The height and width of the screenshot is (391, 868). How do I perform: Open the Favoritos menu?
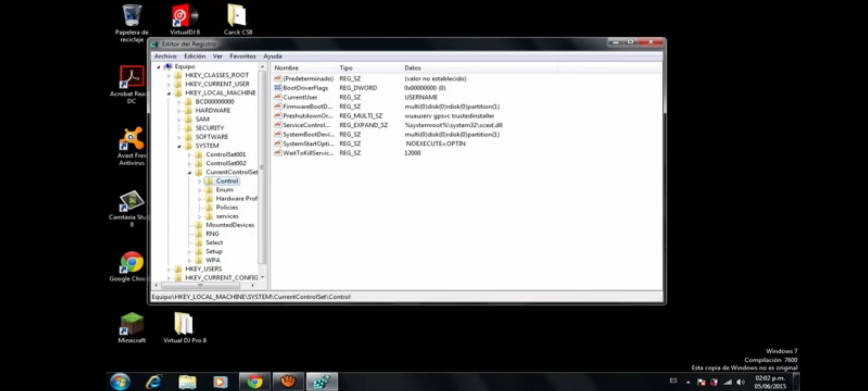click(x=243, y=56)
